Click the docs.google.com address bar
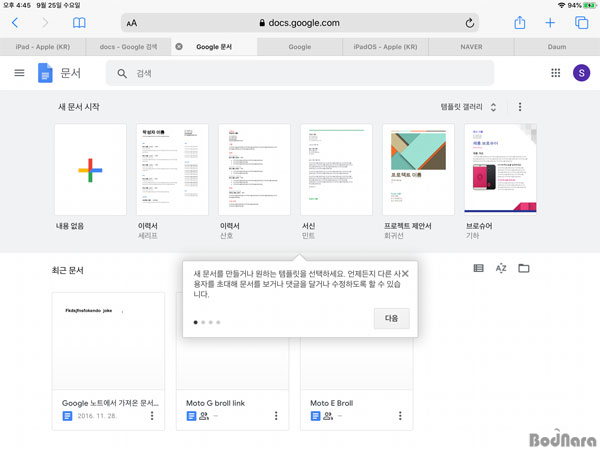The width and height of the screenshot is (600, 450). coord(300,23)
